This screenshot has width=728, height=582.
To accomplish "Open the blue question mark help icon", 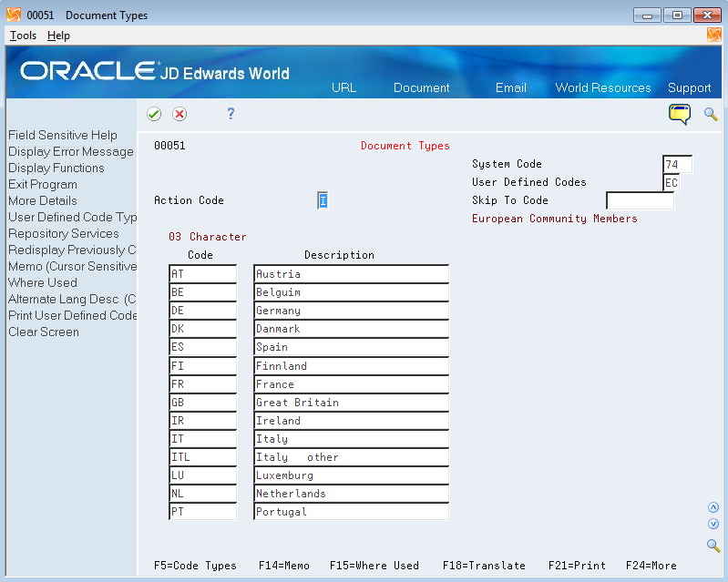I will coord(231,114).
